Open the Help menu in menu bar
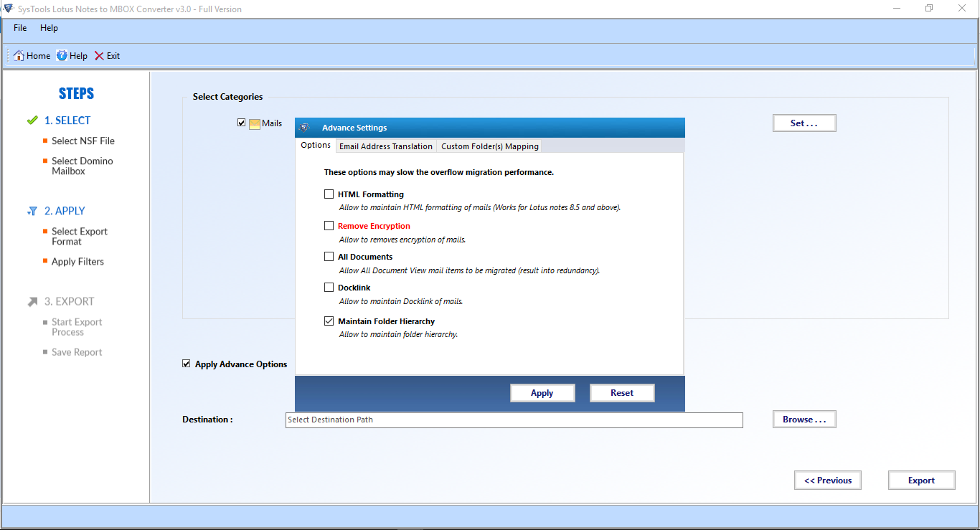The width and height of the screenshot is (980, 530). [x=49, y=28]
